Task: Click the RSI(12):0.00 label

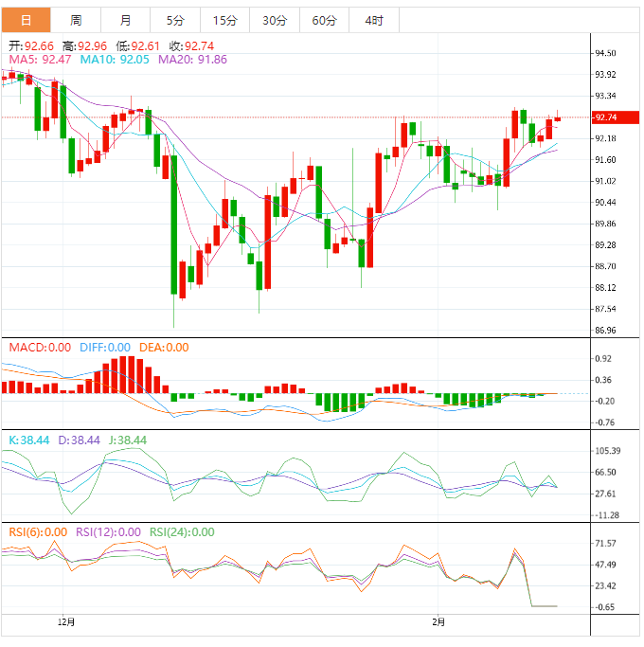Action: point(108,532)
